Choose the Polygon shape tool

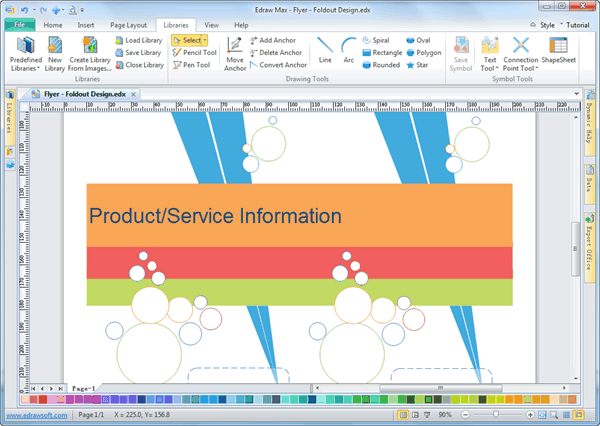coord(423,52)
